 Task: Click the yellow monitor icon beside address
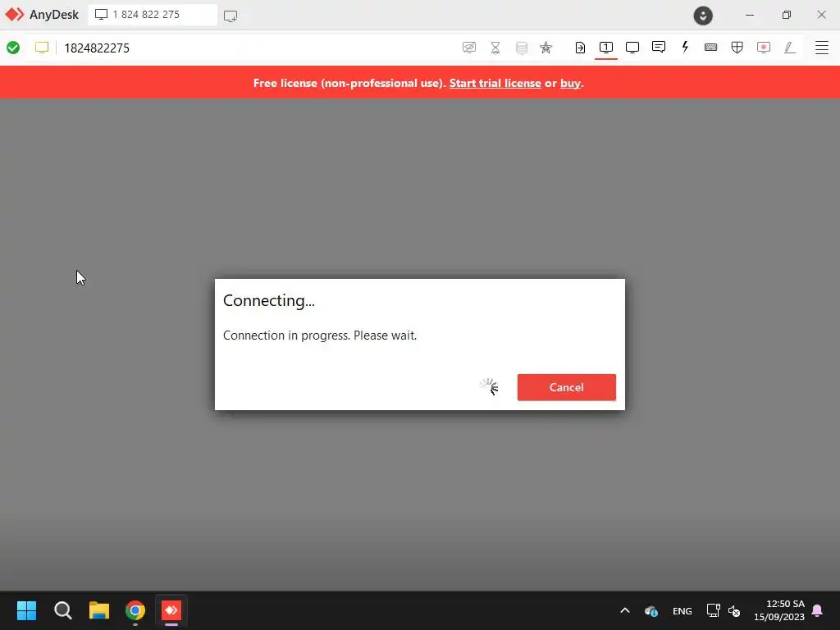(42, 48)
